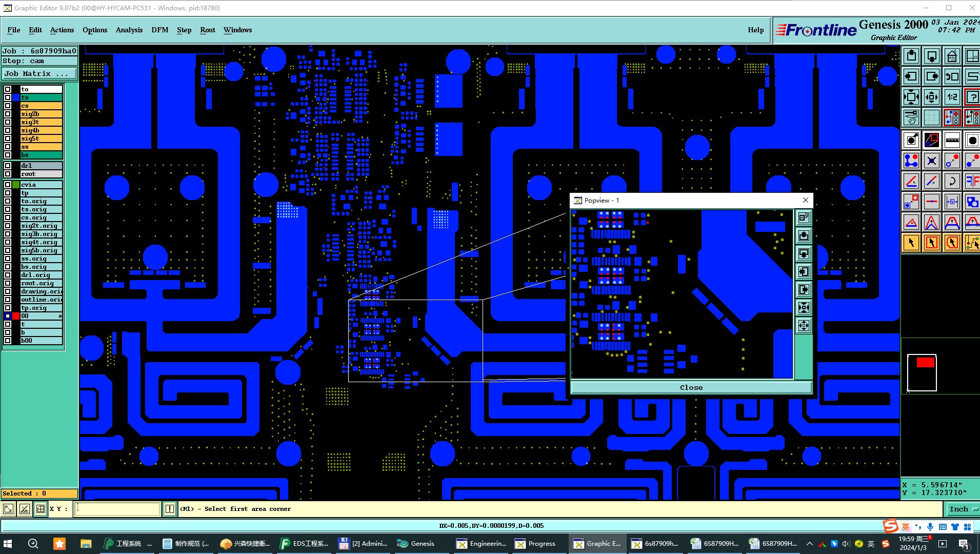This screenshot has width=980, height=554.
Task: Click the pan right icon in main toolbar
Action: click(932, 76)
